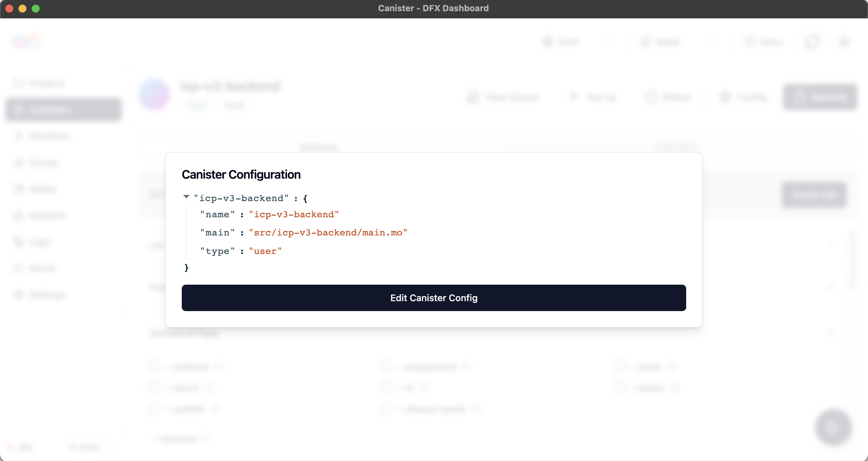
Task: Open Logs icon in blurred sidebar
Action: [19, 242]
